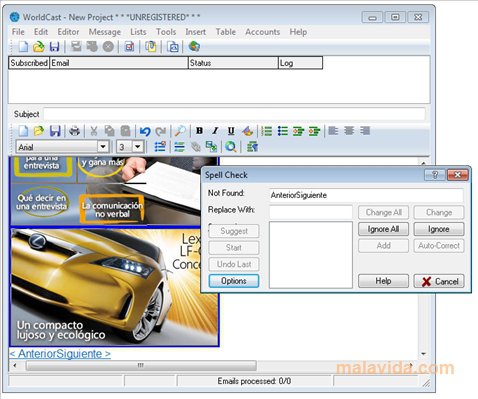Click the Help button in Spell Check dialog

(383, 281)
